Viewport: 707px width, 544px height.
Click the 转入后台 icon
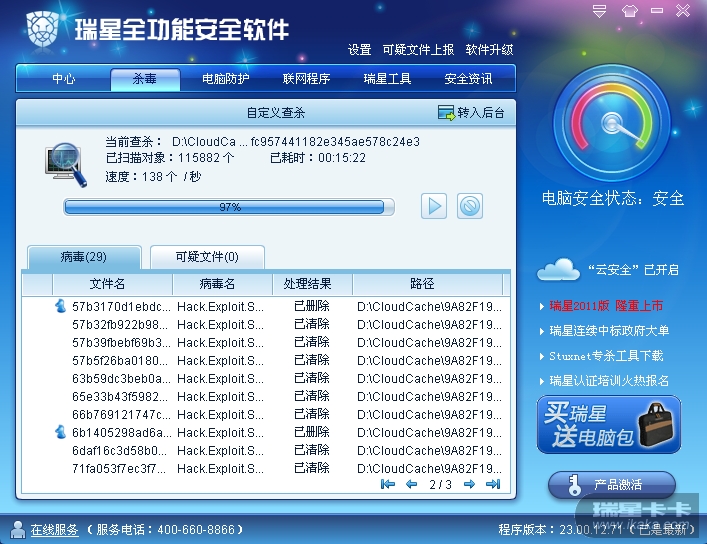point(446,113)
